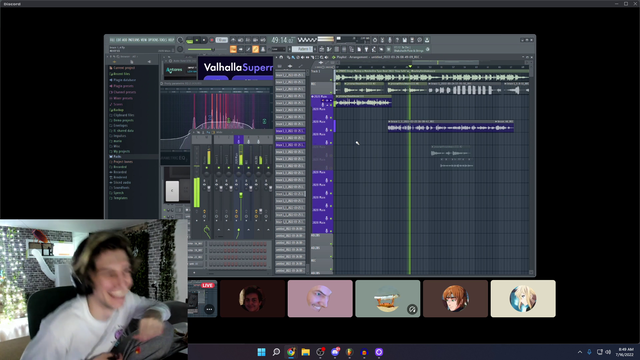Select the orange-haired avatar participant tile

pos(455,298)
